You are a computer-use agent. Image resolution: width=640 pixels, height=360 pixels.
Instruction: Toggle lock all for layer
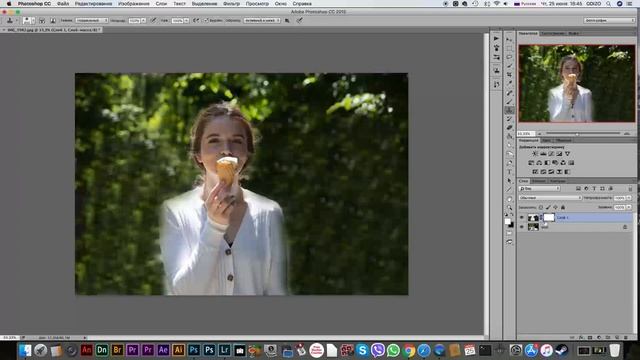coord(563,207)
